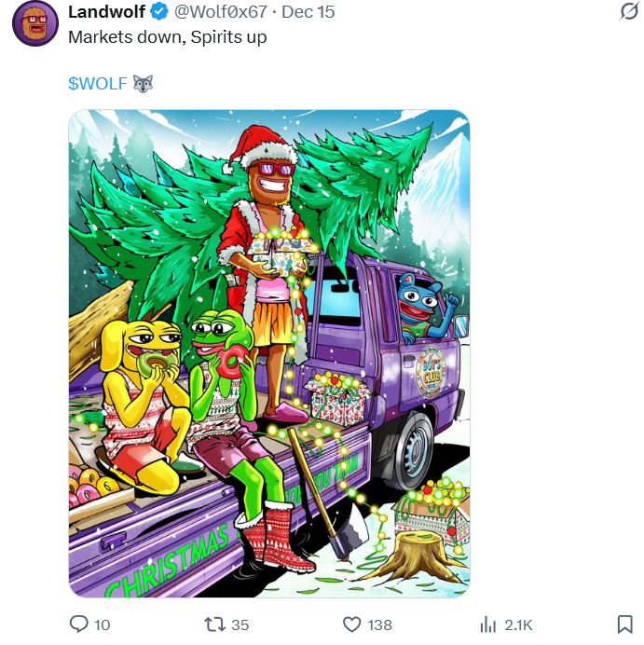Open the reply speech bubble icon

[x=79, y=624]
